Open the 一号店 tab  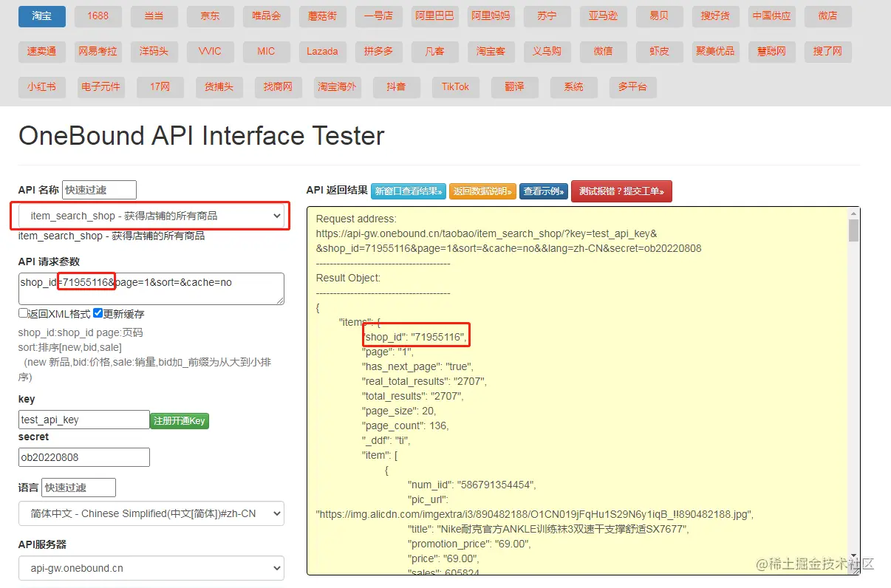(378, 16)
